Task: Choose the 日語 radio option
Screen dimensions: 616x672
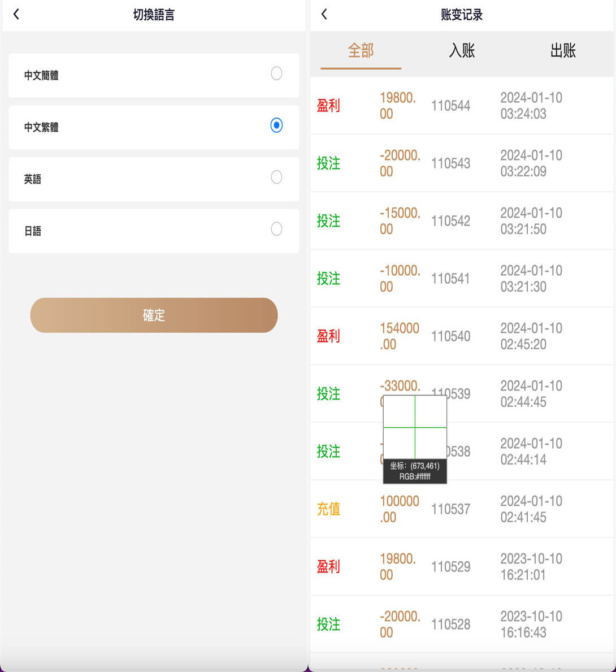Action: [x=276, y=229]
